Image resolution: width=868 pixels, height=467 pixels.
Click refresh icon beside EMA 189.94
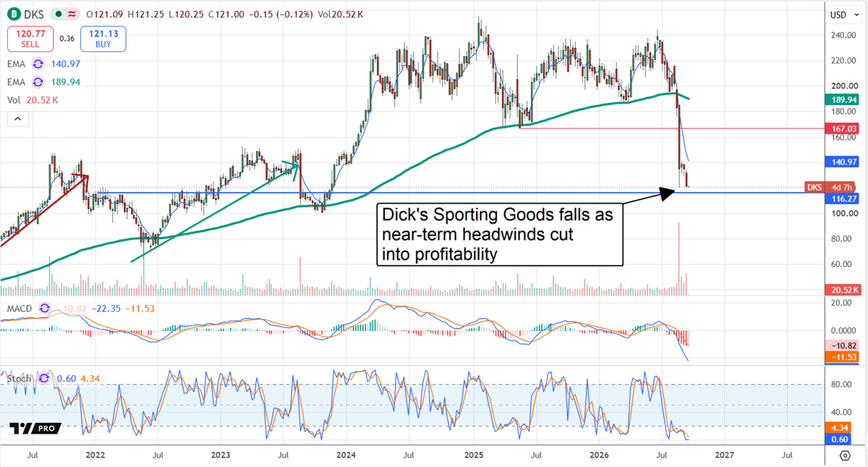tap(38, 82)
